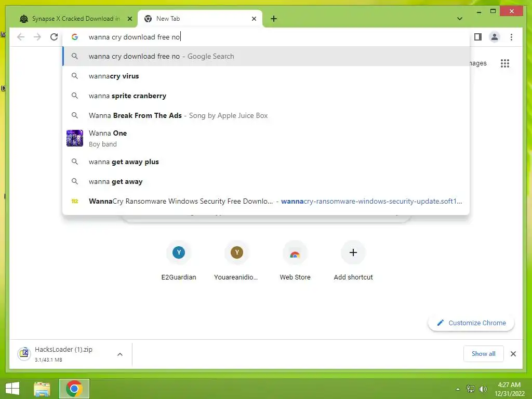The image size is (532, 399).
Task: Open the tab search chevron
Action: click(459, 19)
